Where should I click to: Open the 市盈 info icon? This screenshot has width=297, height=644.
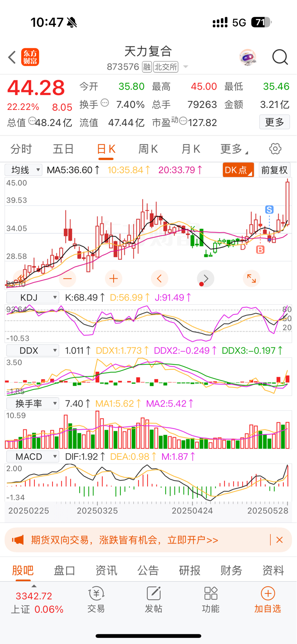tap(183, 121)
